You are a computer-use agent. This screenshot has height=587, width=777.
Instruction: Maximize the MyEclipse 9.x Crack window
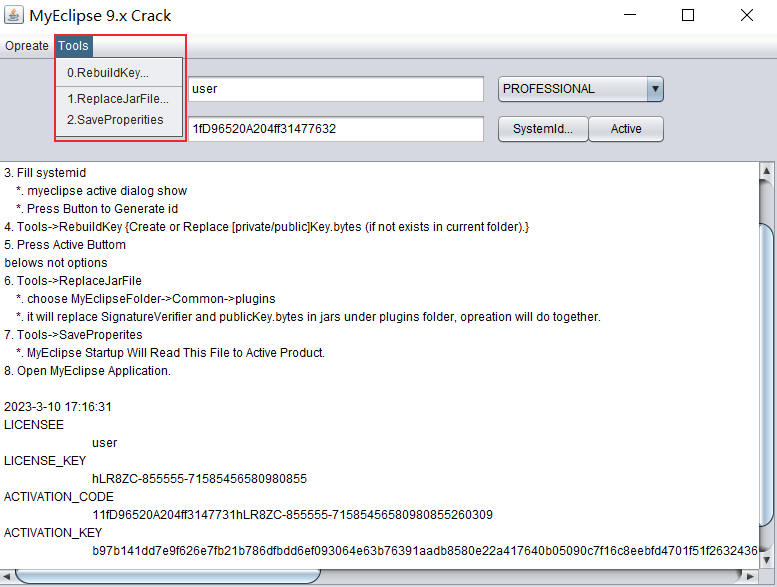[688, 15]
